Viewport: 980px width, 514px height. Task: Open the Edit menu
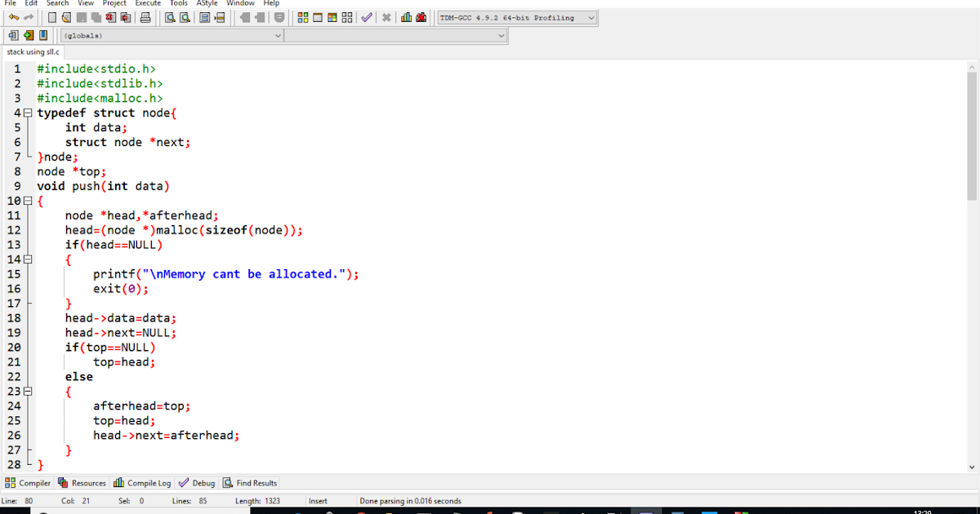[x=31, y=3]
